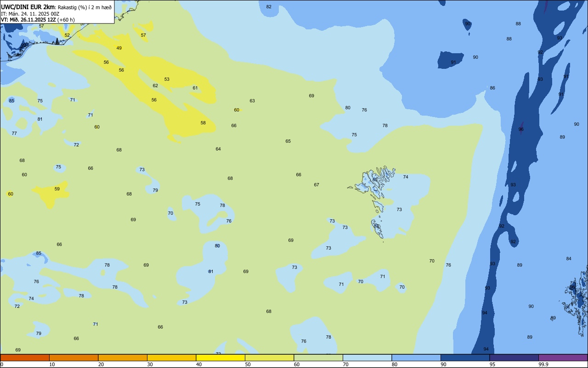Click the bright yellow 40–50 legend swatch
Viewport: 588px width, 368px height.
pos(220,357)
